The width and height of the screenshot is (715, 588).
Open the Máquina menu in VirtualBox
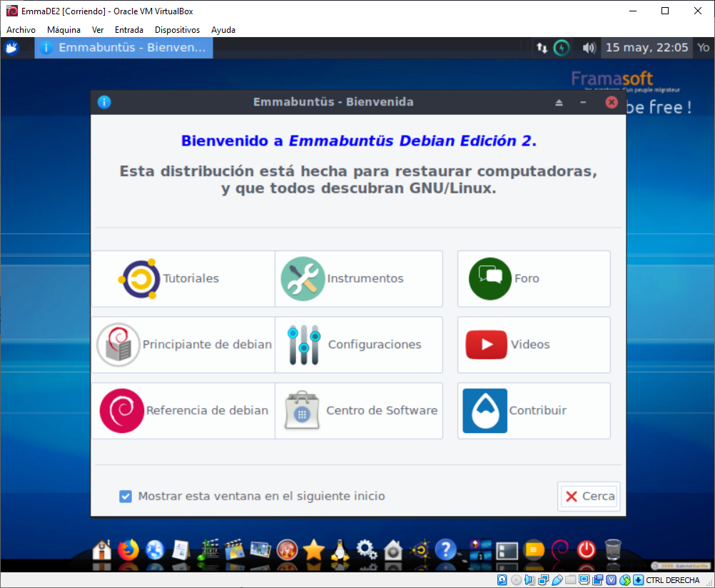tap(64, 30)
